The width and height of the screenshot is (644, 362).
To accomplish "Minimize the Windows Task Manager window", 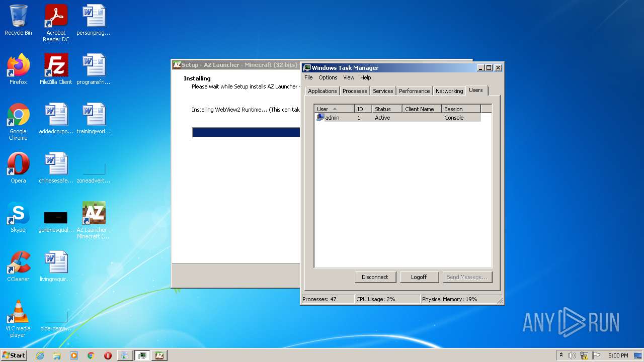I will tap(480, 68).
